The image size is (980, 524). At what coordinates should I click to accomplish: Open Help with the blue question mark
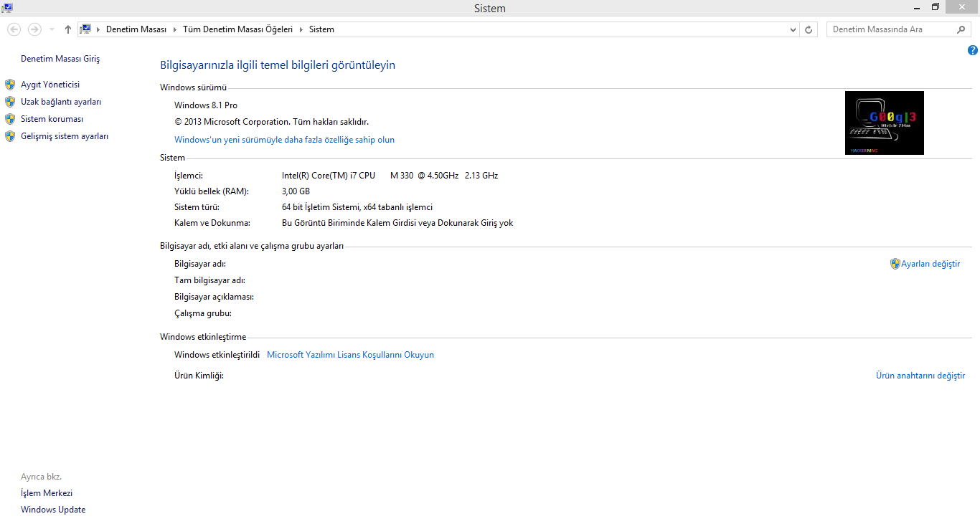point(973,50)
